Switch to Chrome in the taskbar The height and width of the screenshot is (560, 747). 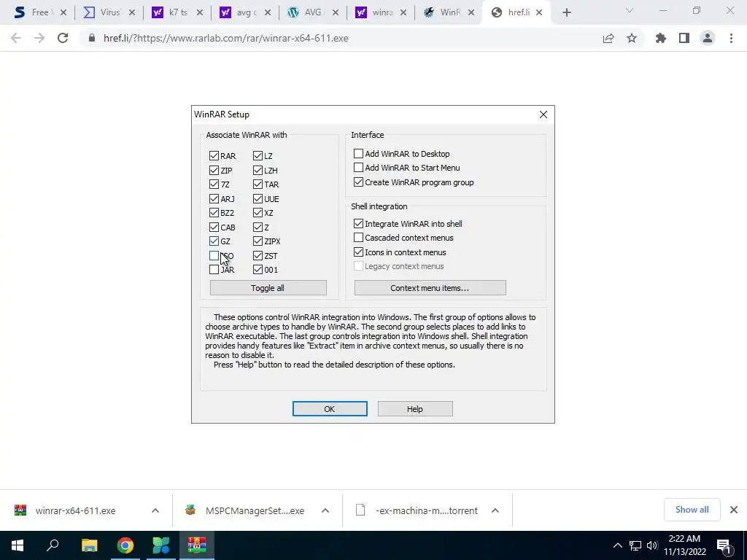tap(125, 545)
